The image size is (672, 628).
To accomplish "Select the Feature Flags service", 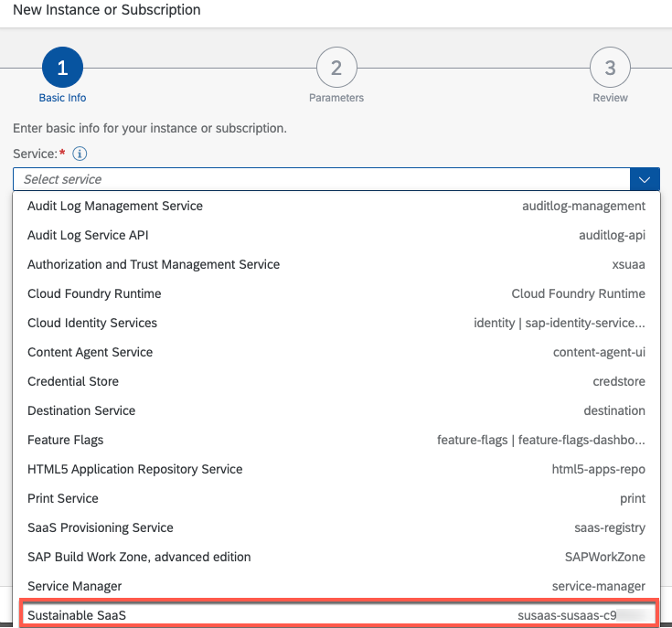I will [336, 440].
